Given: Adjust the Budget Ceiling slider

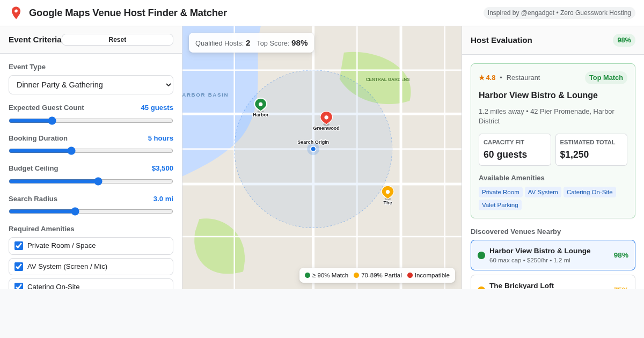Looking at the screenshot, I should 91,181.
